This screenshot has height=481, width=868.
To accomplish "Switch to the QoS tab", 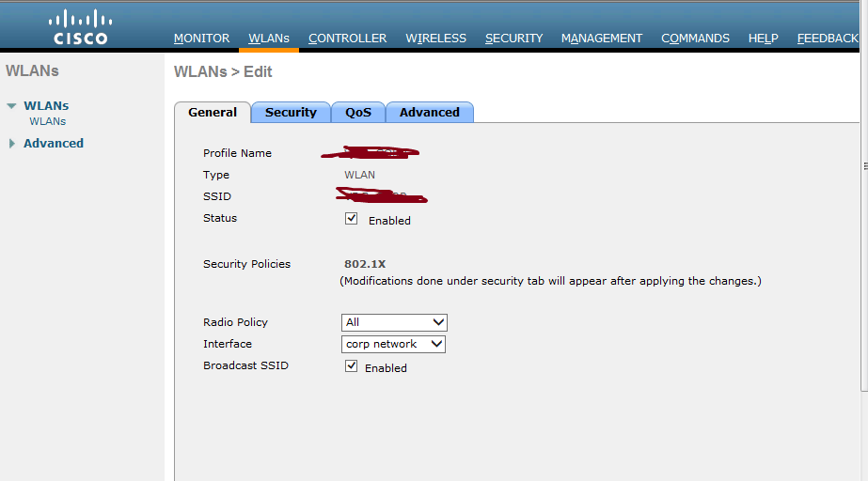I will (x=358, y=112).
